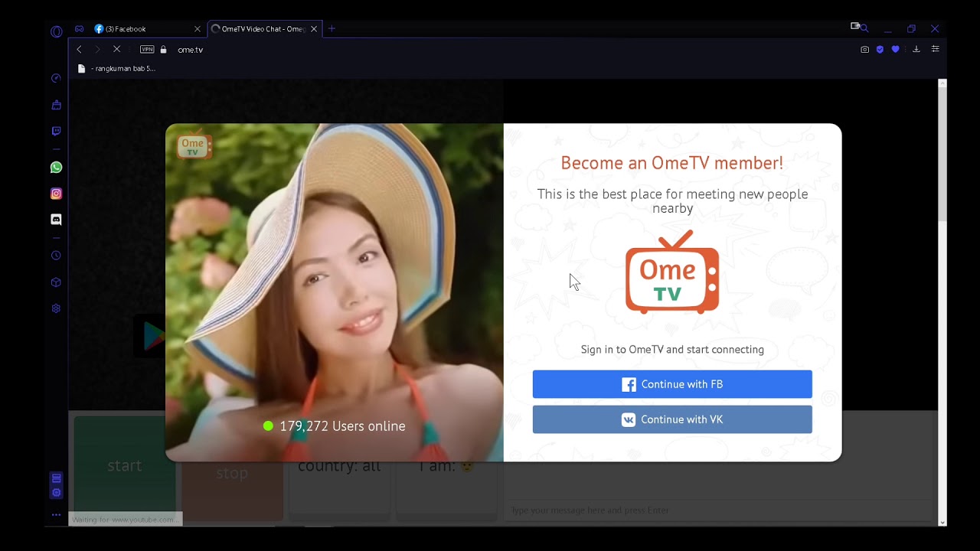Open sidebar setup three-dots menu
Screen dimensions: 980x551
tap(56, 515)
